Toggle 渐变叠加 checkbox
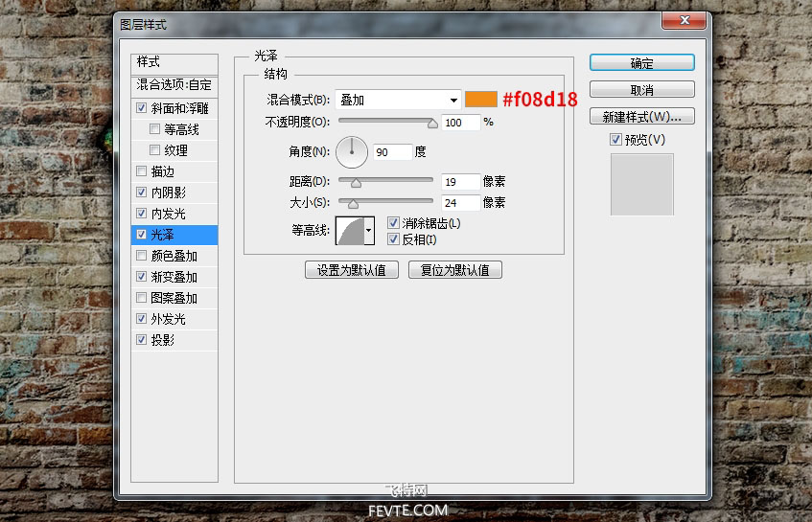812x522 pixels. click(x=141, y=276)
